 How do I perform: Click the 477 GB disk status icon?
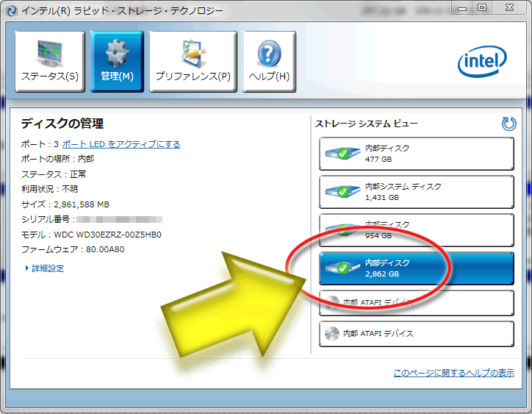pos(342,154)
